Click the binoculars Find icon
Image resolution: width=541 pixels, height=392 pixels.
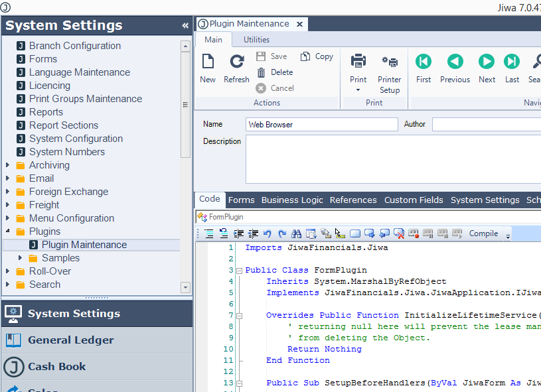pyautogui.click(x=297, y=233)
